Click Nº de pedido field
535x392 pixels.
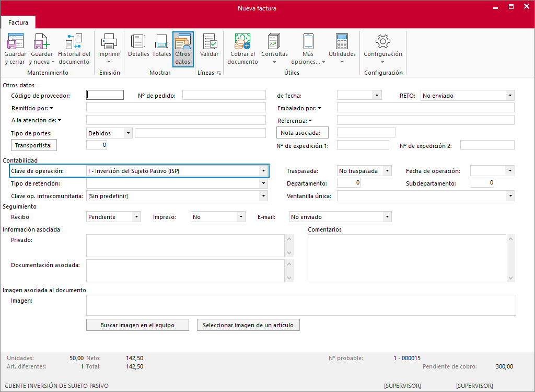224,95
